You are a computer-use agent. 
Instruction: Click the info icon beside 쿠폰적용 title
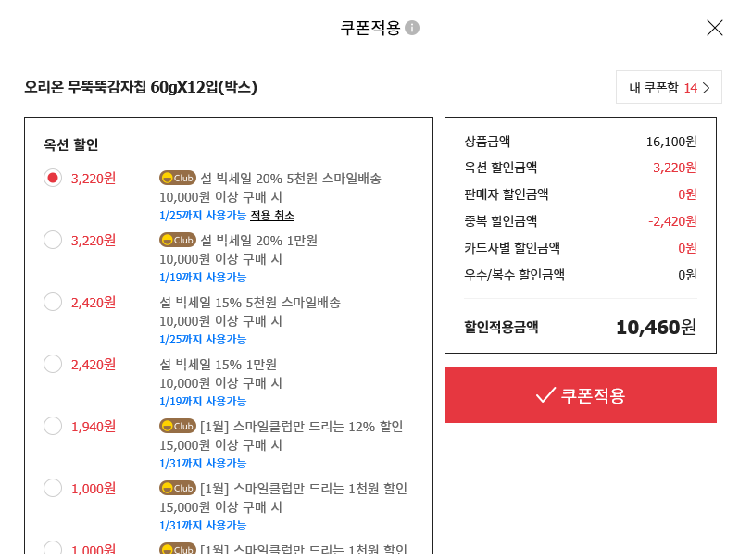point(412,28)
